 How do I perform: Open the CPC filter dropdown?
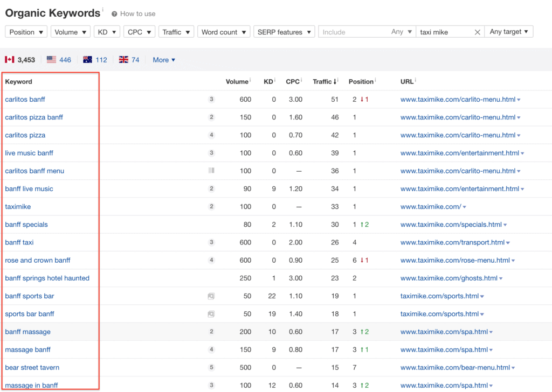click(x=139, y=32)
